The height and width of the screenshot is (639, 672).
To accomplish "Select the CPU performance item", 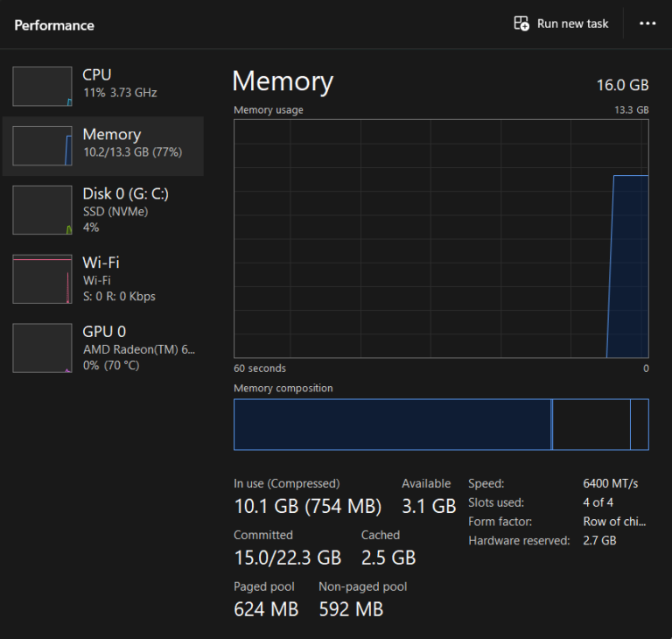I will click(x=103, y=86).
